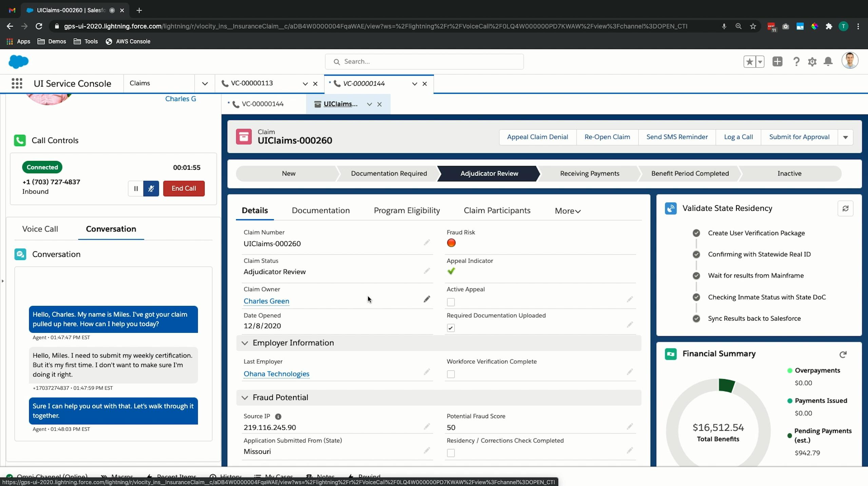Check the Active Appeal checkbox
The image size is (868, 486).
451,302
